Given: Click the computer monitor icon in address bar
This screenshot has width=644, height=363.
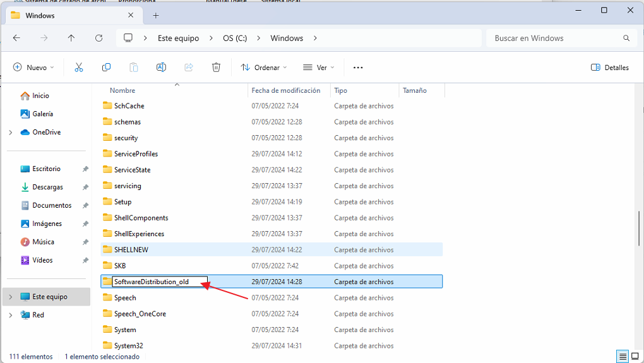Looking at the screenshot, I should tap(128, 38).
